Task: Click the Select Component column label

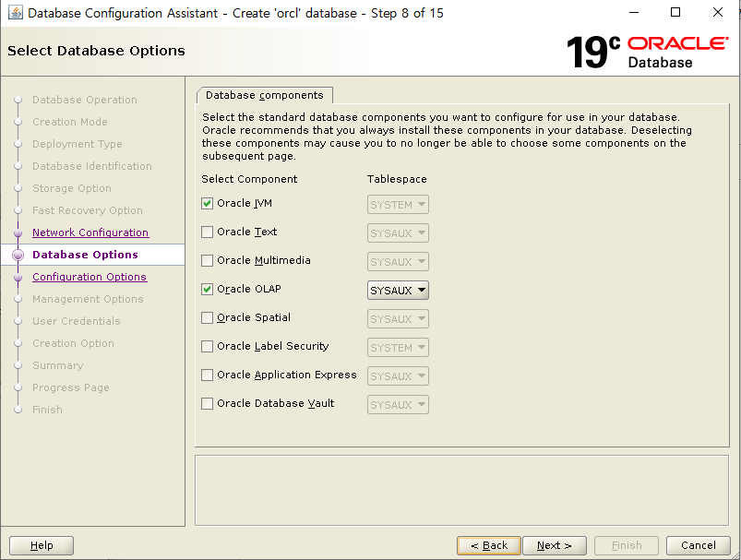Action: [x=249, y=179]
